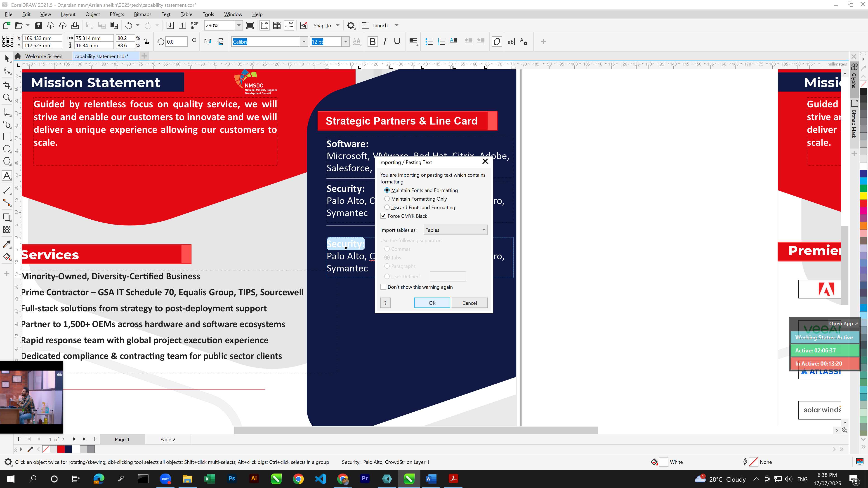Expand the Snap To dropdown
This screenshot has width=868, height=488.
(338, 25)
